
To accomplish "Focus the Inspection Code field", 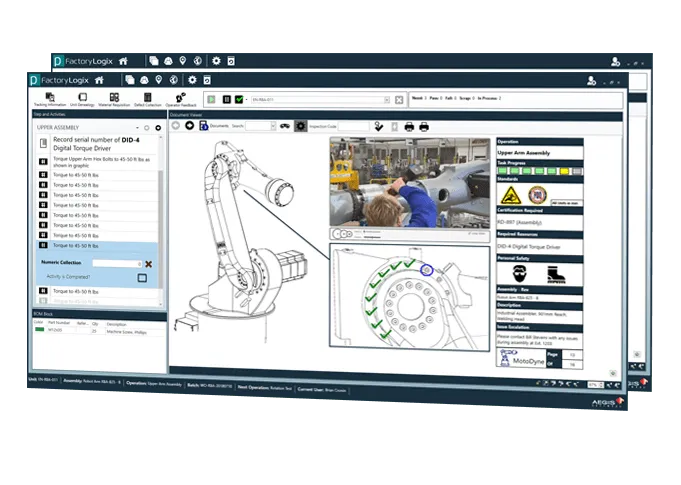I will pyautogui.click(x=354, y=126).
